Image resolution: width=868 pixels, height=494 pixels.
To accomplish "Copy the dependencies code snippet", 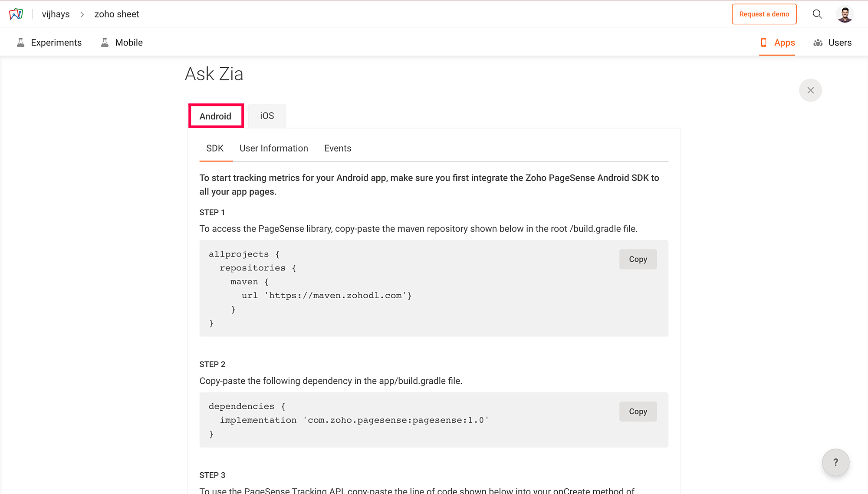I will click(x=638, y=412).
